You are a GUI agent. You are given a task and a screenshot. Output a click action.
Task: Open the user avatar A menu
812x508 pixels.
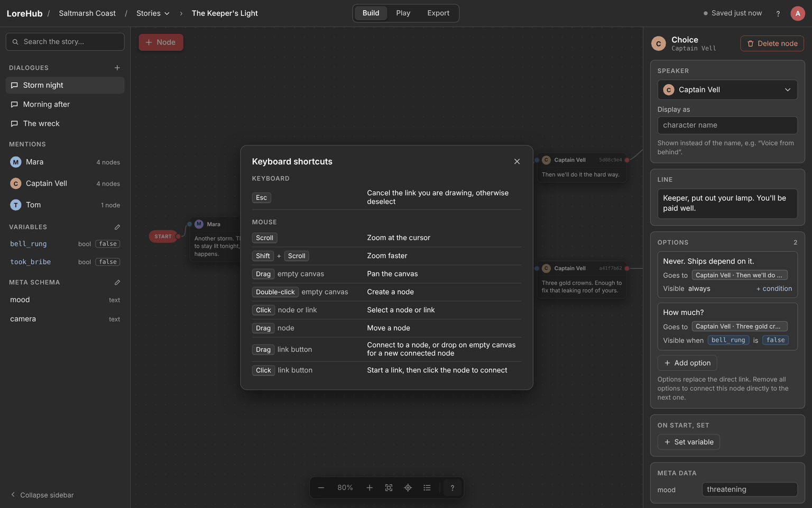(x=797, y=13)
